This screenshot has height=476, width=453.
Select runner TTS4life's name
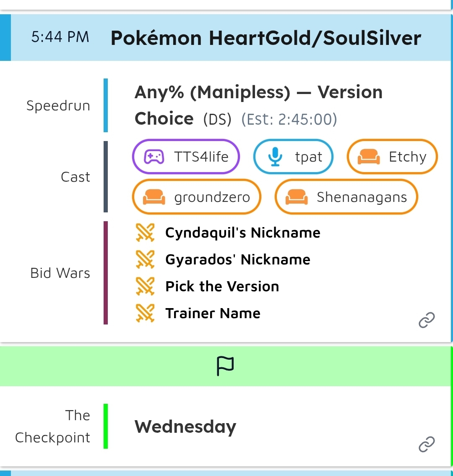pos(201,157)
